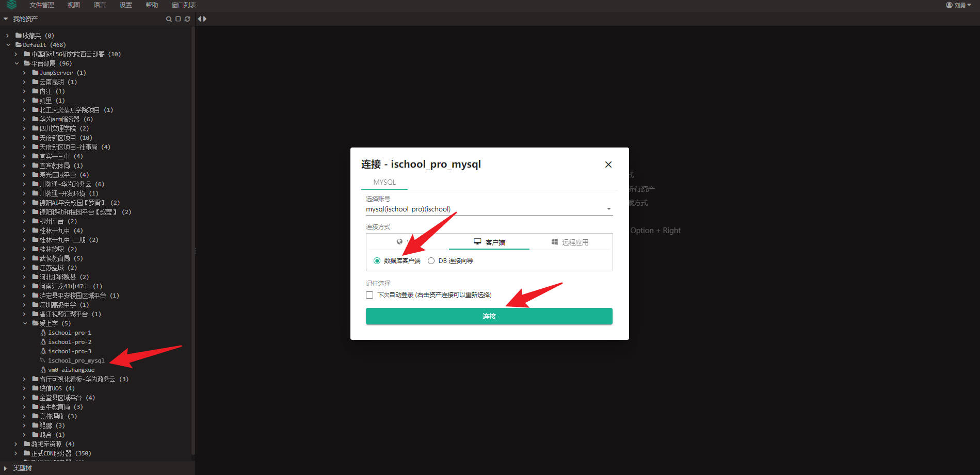Image resolution: width=980 pixels, height=475 pixels.
Task: Expand the 数据库资源 folder
Action: pos(16,444)
